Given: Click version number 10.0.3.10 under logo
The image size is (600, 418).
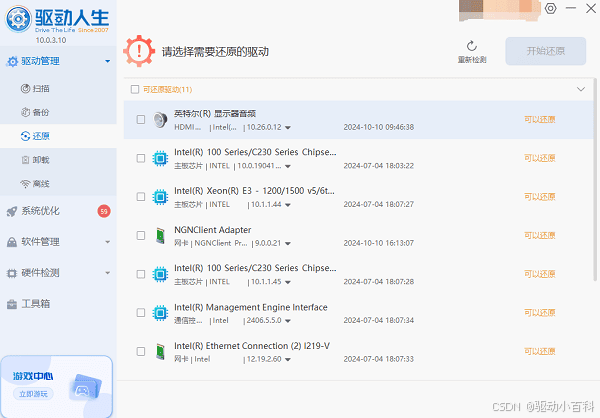Looking at the screenshot, I should [51, 40].
